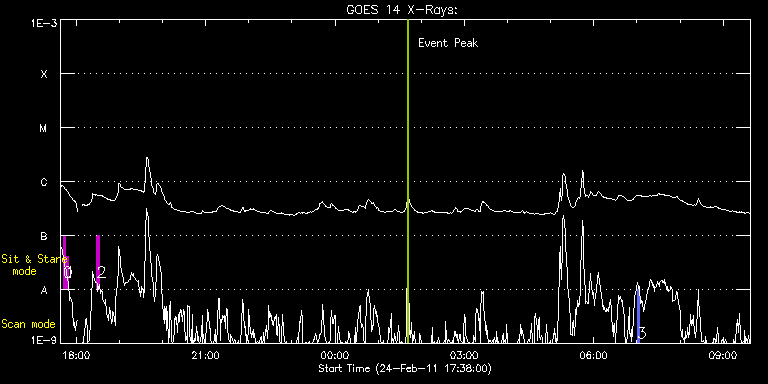The height and width of the screenshot is (384, 768).
Task: Click the B flare class axis label
Action: click(44, 236)
